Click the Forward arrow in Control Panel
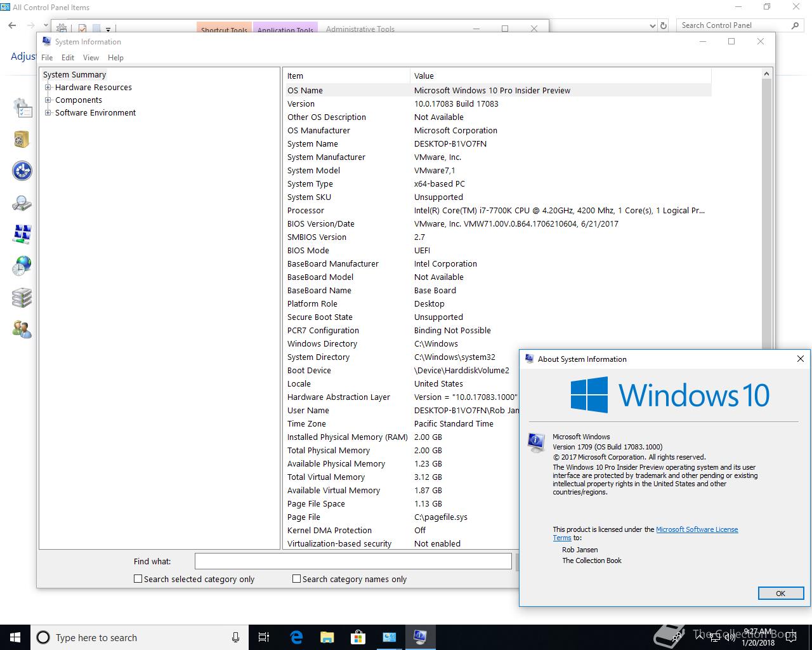The height and width of the screenshot is (650, 812). click(31, 25)
